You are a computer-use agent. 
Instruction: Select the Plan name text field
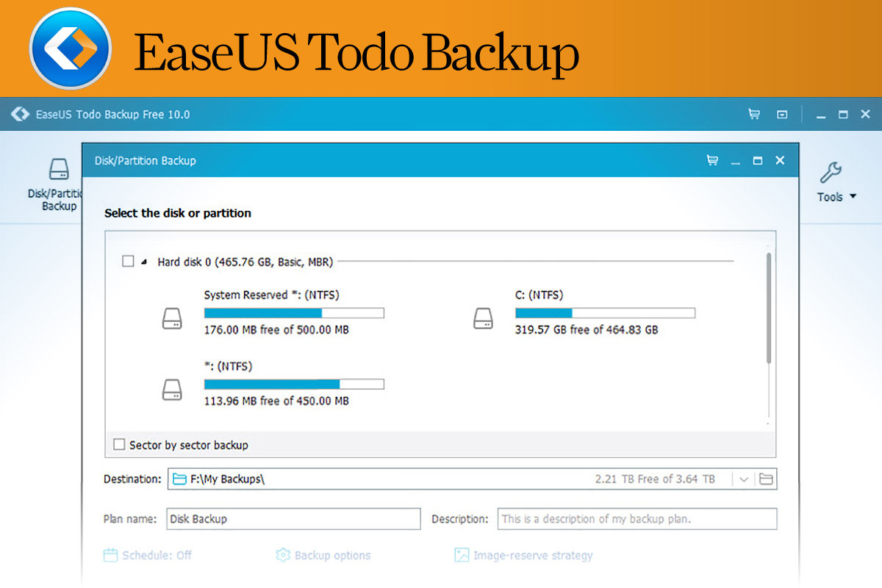coord(293,519)
